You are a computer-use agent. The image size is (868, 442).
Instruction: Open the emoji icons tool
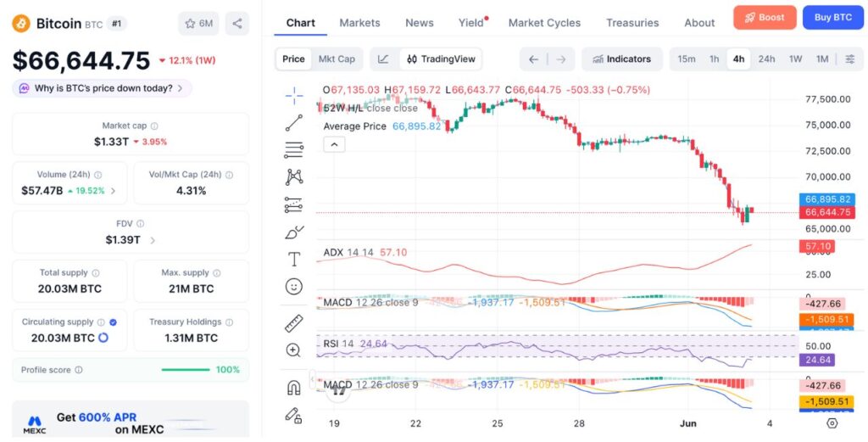tap(294, 287)
